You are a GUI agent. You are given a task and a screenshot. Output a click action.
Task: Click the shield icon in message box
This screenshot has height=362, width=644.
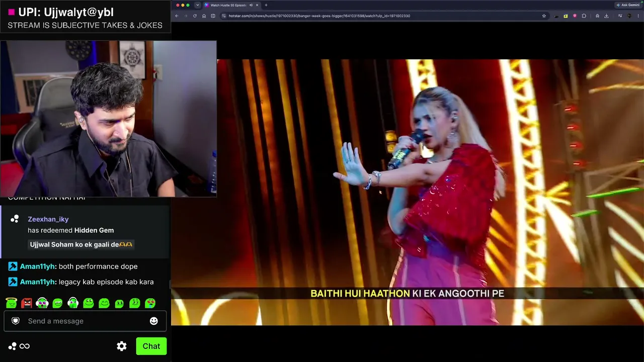click(x=16, y=321)
